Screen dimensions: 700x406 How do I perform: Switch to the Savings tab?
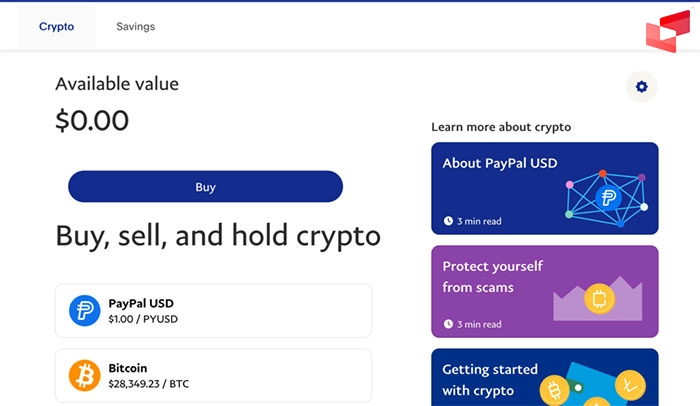(x=135, y=27)
